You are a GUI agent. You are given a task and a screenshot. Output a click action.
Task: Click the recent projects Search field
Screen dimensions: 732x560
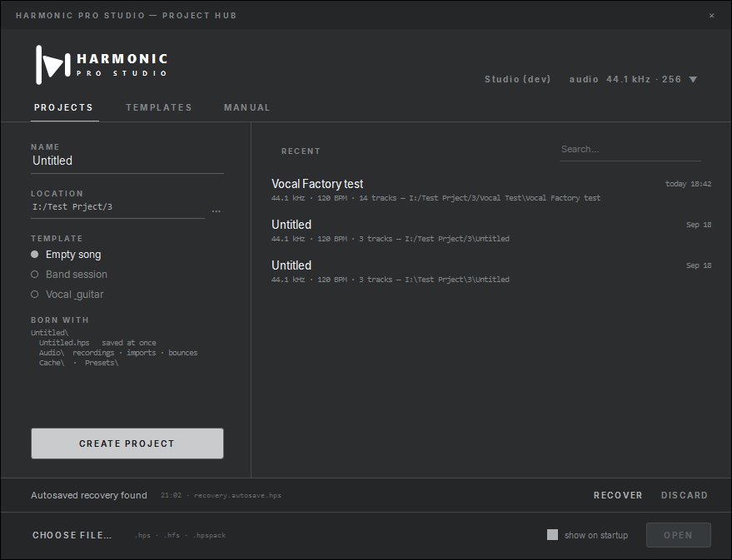pyautogui.click(x=630, y=150)
